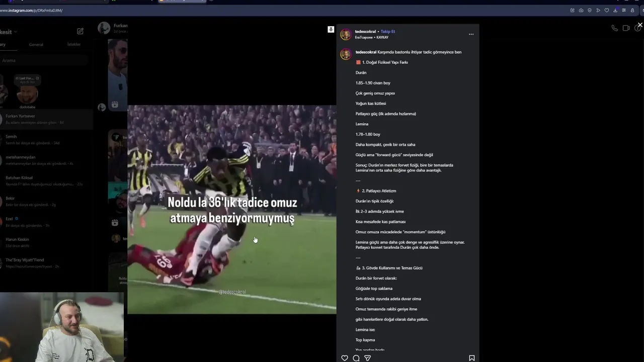Click tedescokral avatar in post header
This screenshot has height=362, width=644.
point(346,34)
